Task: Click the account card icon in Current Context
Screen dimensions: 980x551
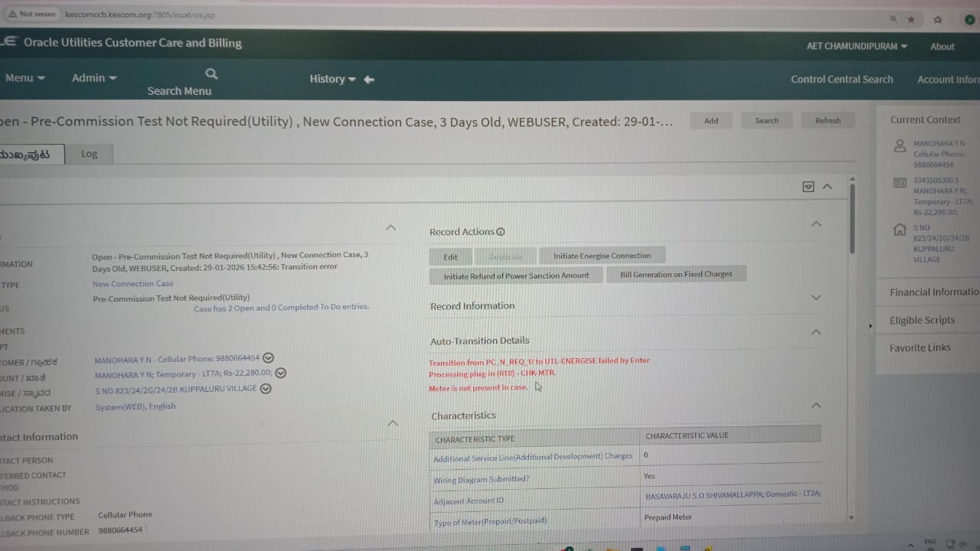Action: tap(900, 182)
